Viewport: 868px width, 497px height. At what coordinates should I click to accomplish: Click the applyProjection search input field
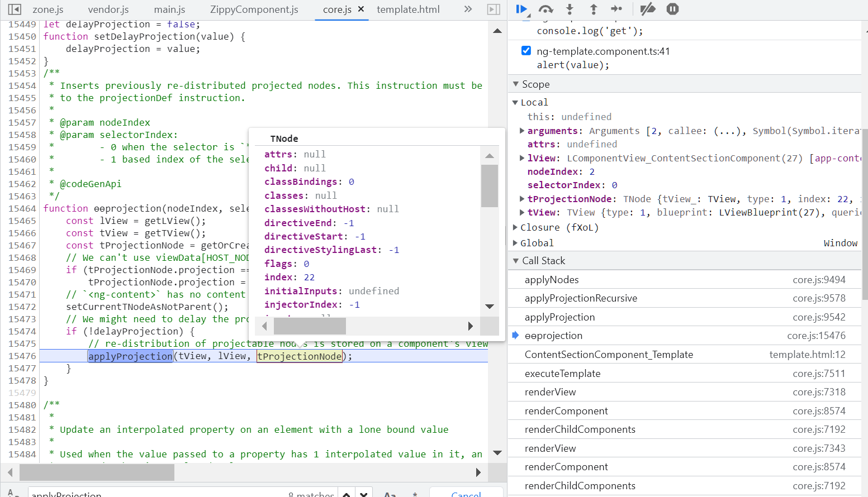coord(156,494)
